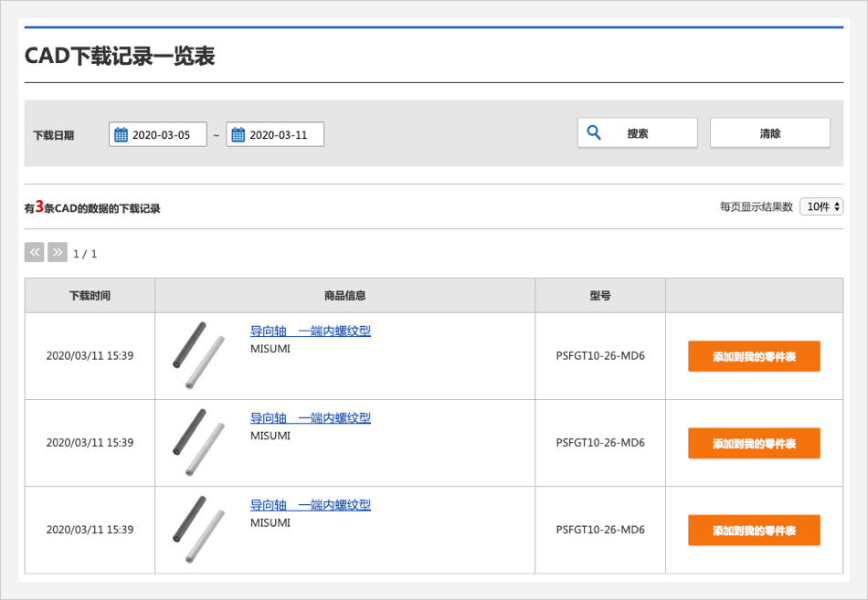Open the end date calendar icon

238,135
